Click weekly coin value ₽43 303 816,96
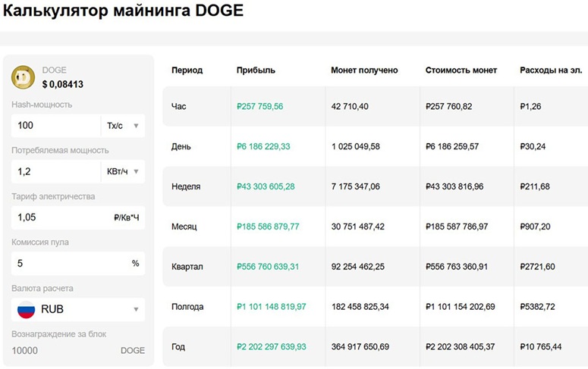588x369 pixels. click(x=454, y=186)
